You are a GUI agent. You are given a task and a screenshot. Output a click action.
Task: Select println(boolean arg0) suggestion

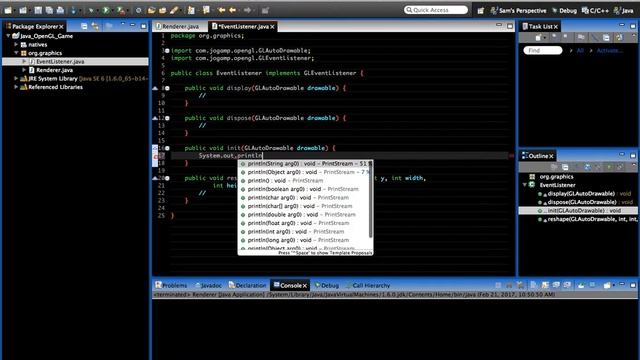click(304, 189)
